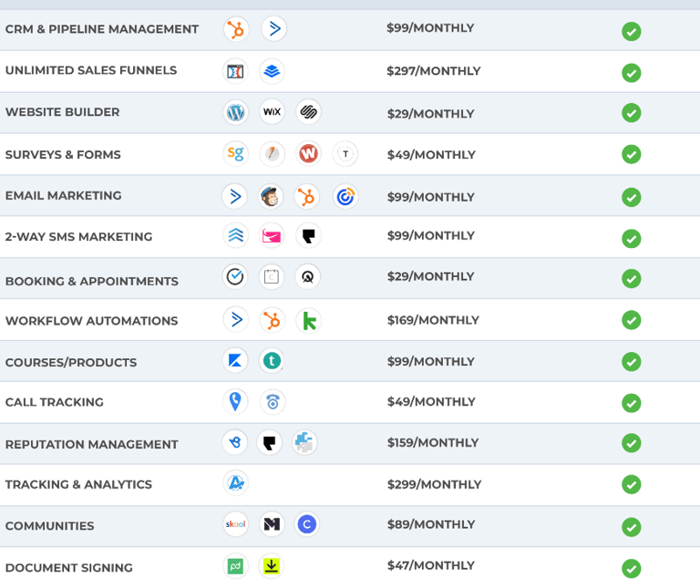Click the Keap 'k' icon in Workflow Automations
700x588 pixels.
click(308, 321)
